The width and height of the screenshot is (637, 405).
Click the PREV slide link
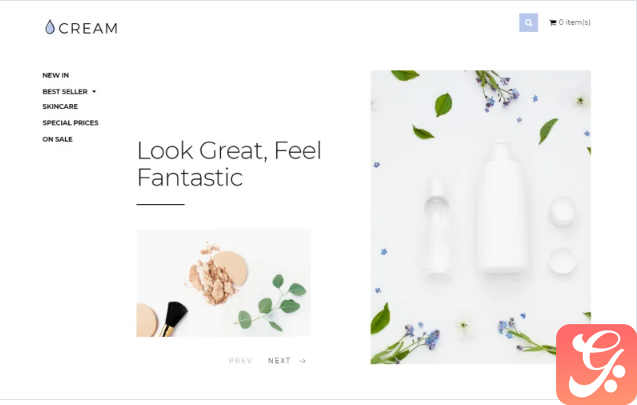point(240,361)
